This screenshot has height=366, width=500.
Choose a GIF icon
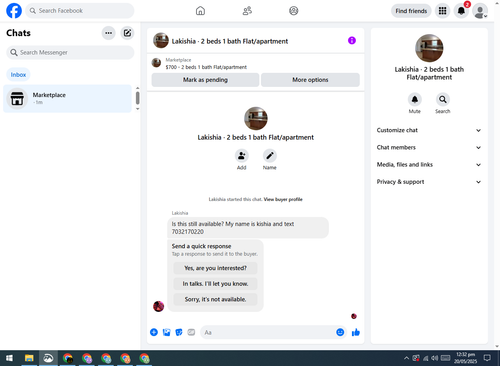point(191,332)
